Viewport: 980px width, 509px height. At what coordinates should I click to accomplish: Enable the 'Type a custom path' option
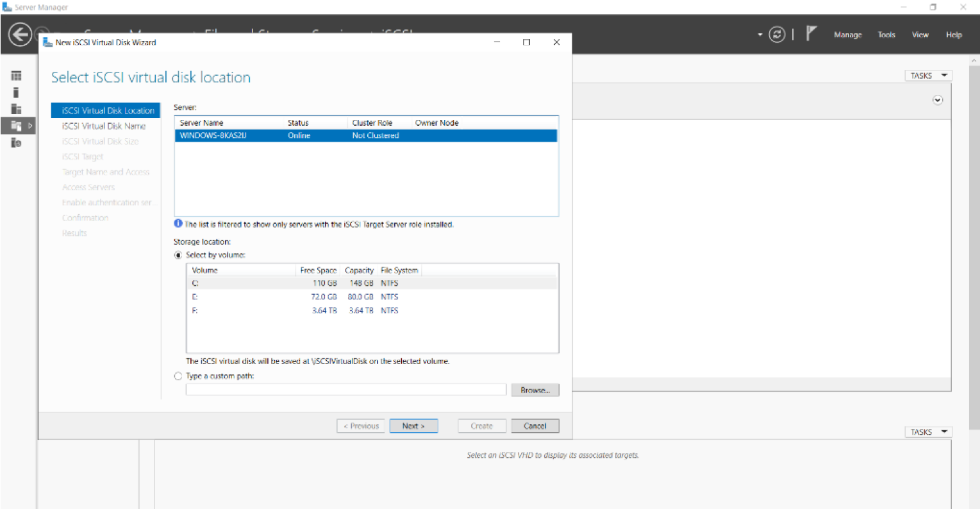pyautogui.click(x=178, y=376)
